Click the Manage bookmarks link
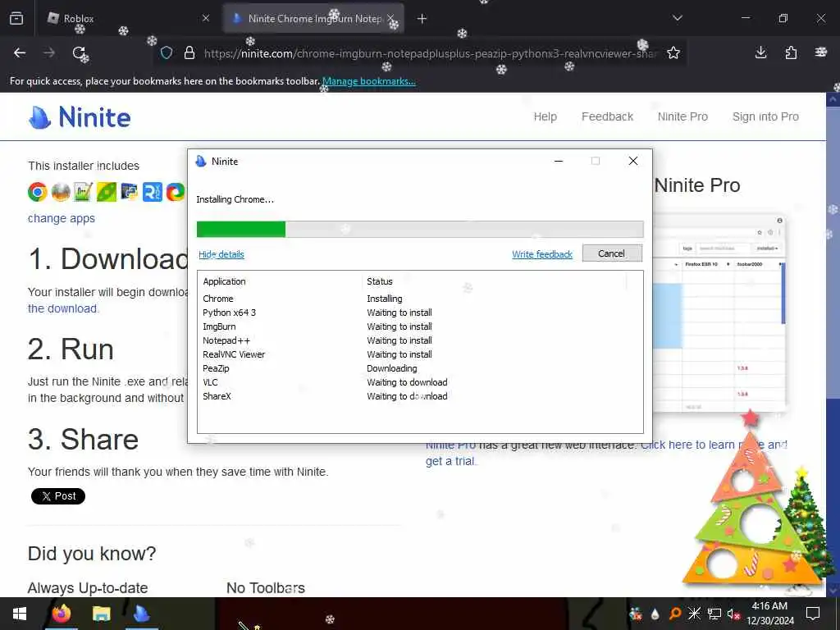840x630 pixels. 368,81
